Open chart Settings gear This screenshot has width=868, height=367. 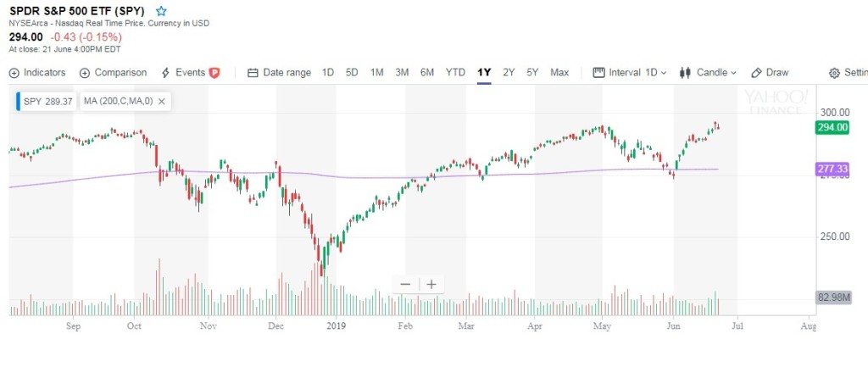click(834, 73)
